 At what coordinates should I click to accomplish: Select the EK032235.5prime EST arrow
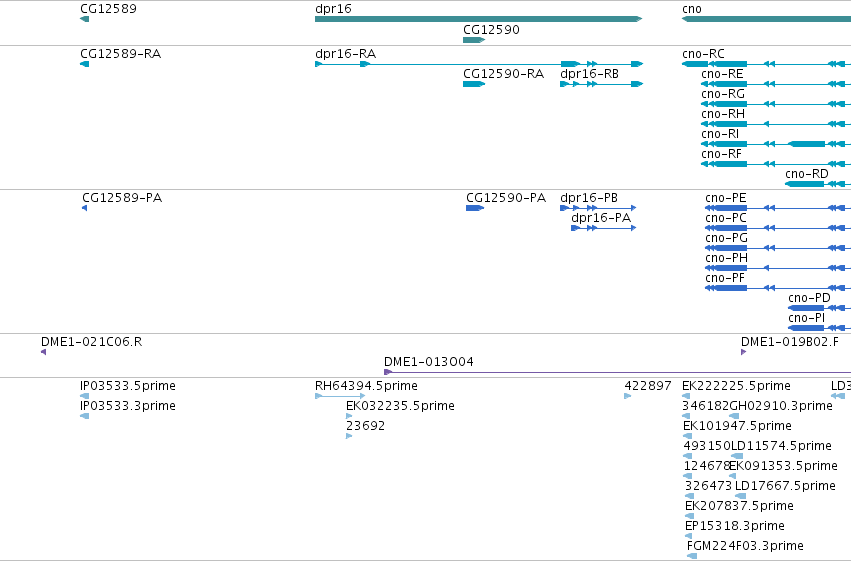[x=349, y=417]
